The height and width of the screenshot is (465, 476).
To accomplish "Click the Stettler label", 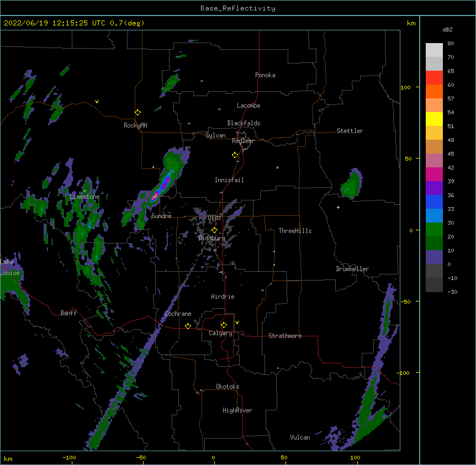I will coord(350,131).
